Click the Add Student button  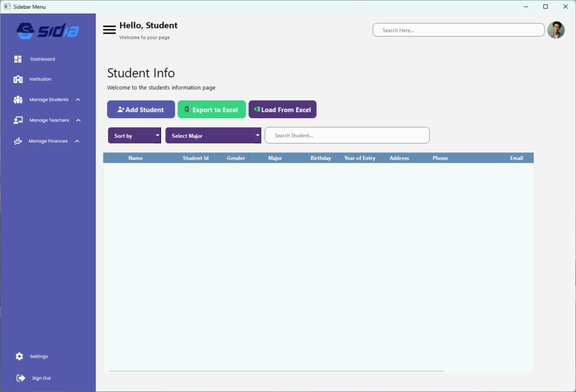point(141,110)
